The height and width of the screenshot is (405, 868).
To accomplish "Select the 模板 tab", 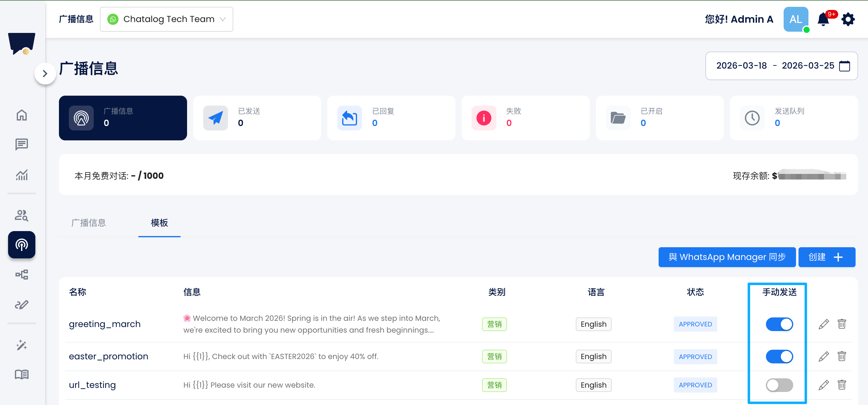I will 159,223.
